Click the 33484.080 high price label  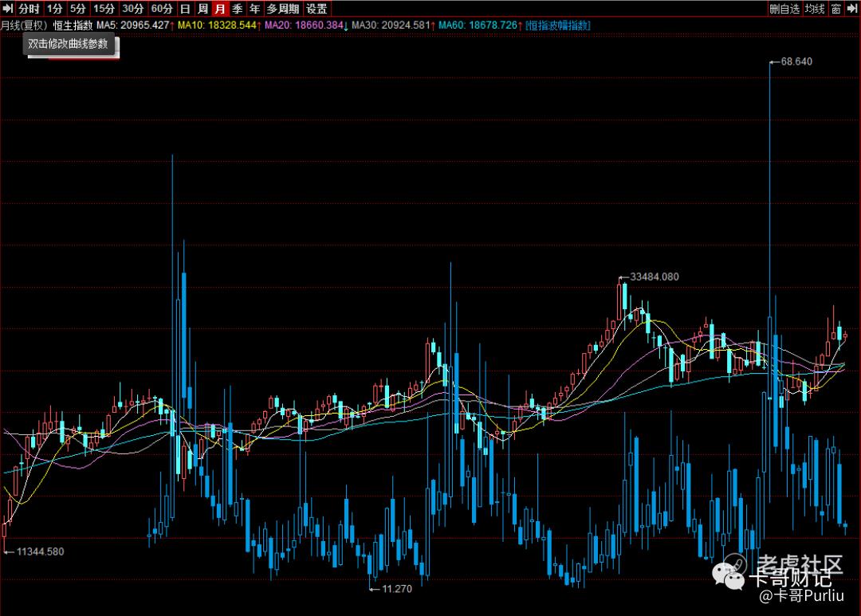[654, 277]
